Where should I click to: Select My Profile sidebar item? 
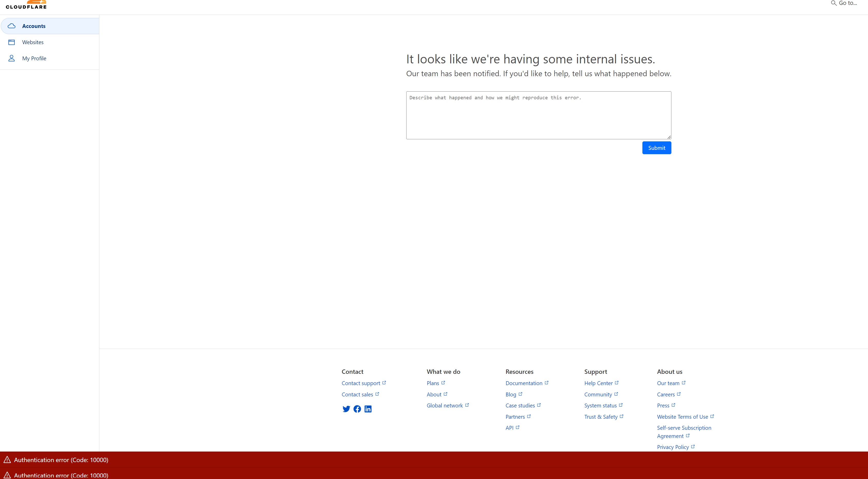coord(34,58)
